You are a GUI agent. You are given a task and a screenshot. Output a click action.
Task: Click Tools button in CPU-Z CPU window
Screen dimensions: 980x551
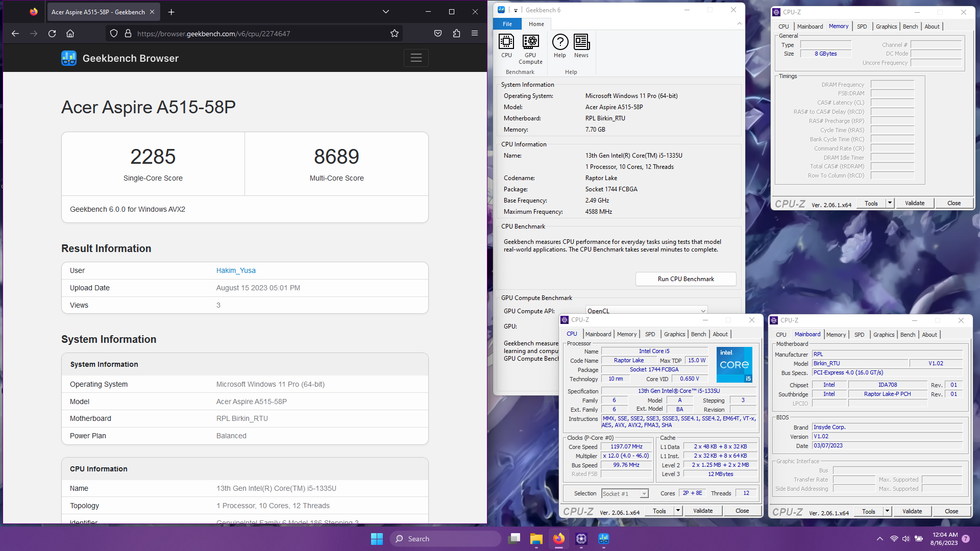click(659, 511)
